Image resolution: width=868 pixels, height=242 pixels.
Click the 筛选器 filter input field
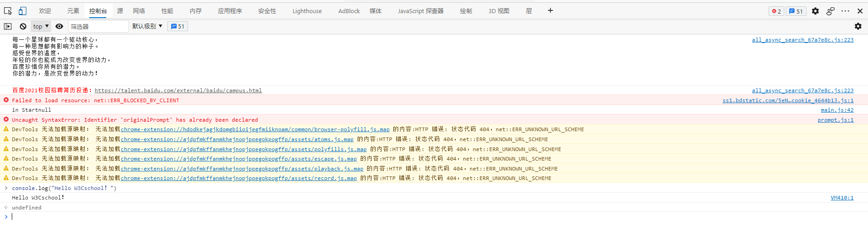[x=98, y=27]
